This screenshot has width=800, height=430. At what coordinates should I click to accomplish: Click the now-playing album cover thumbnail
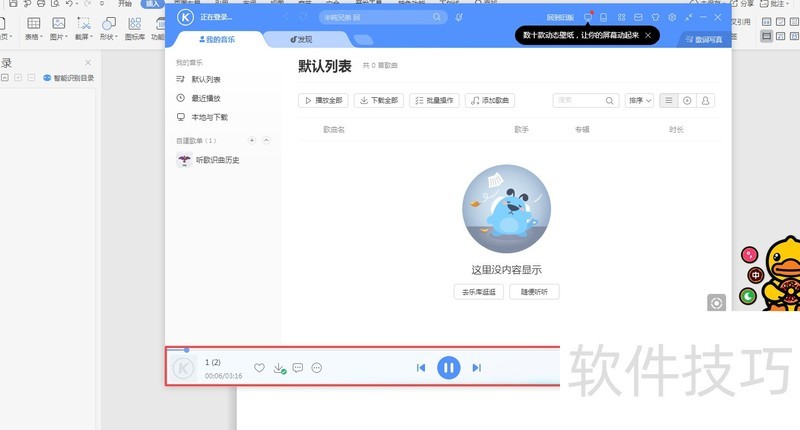(184, 368)
